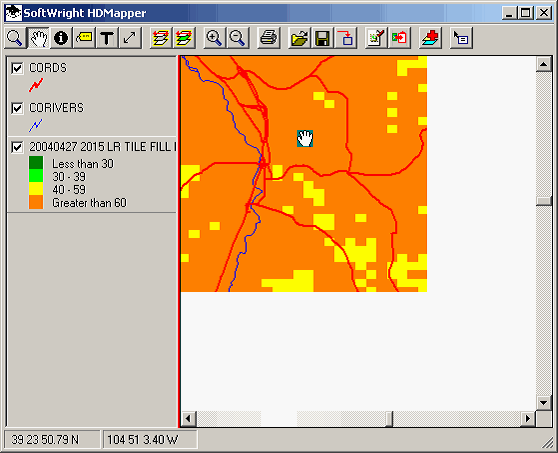Toggle the 20040427 2015 LR TILE FILL checkbox
Screen dimensions: 558x453
17,147
